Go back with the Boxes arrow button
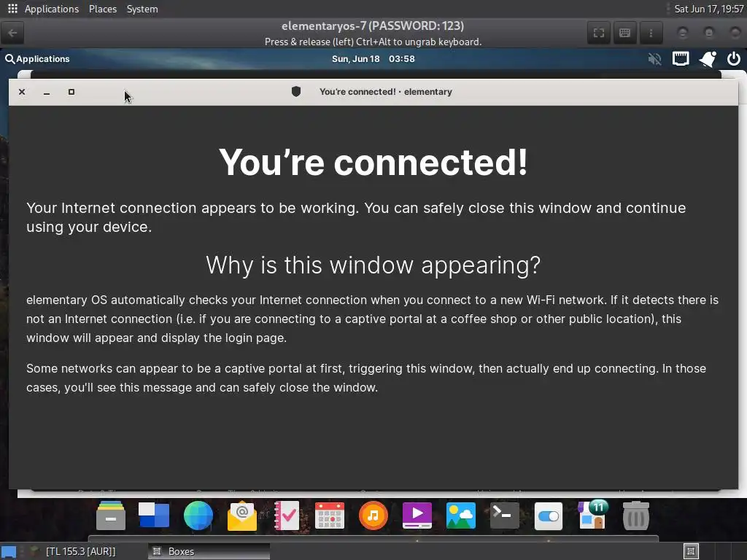Image resolution: width=747 pixels, height=560 pixels. coord(13,33)
